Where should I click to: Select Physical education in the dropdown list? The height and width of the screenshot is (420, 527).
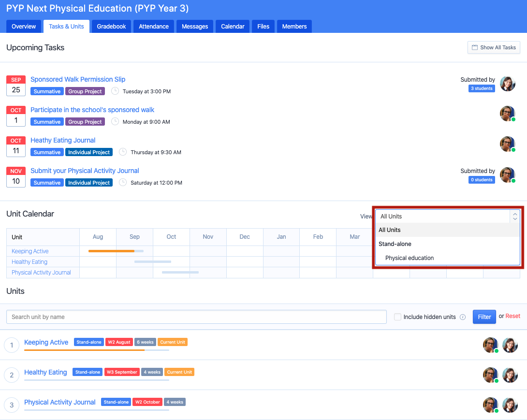click(x=410, y=258)
